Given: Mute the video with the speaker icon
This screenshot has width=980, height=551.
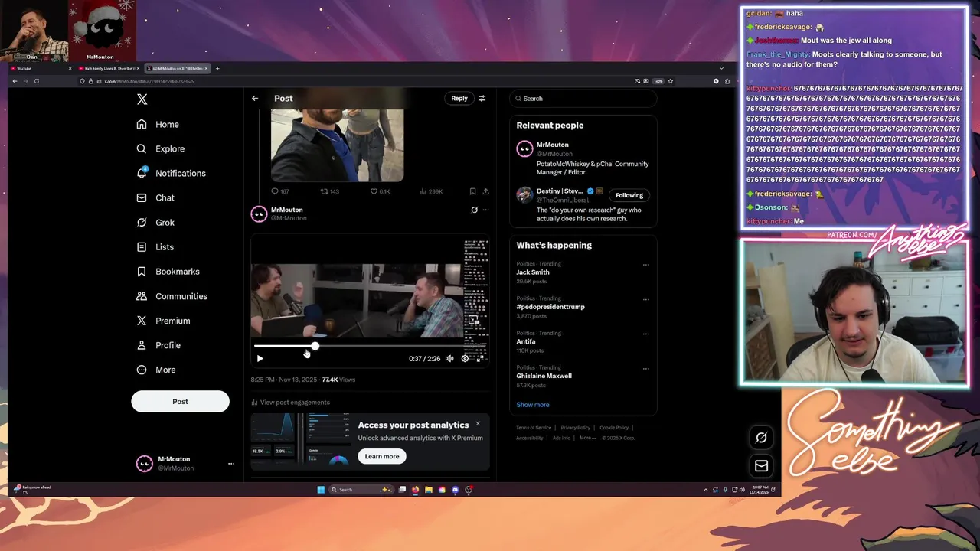Looking at the screenshot, I should [x=449, y=358].
